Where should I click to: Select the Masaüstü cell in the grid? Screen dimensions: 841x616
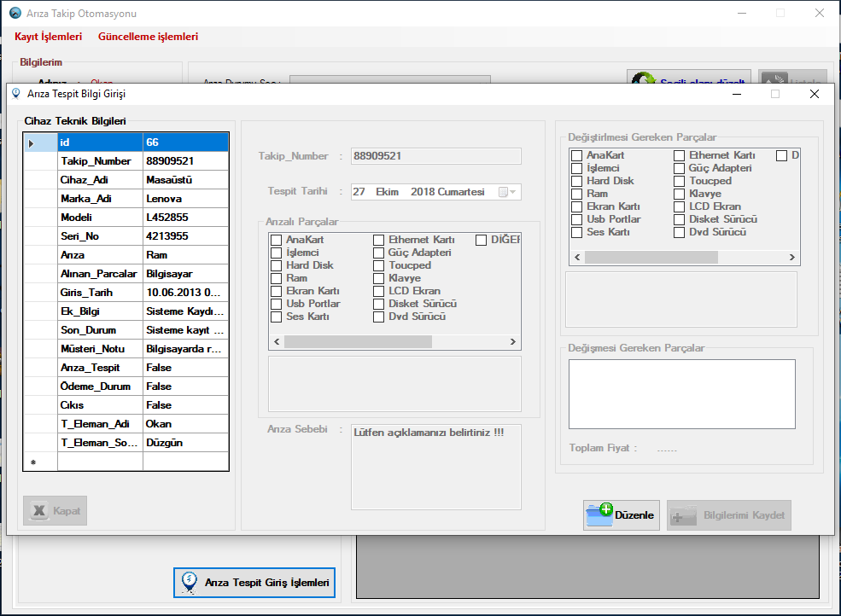click(x=185, y=180)
